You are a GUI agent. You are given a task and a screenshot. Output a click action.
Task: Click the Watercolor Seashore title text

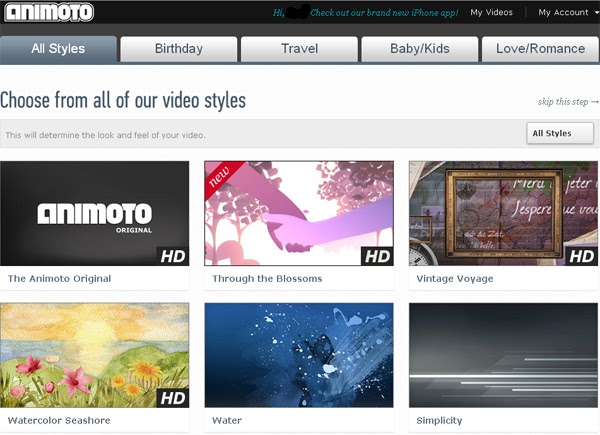point(59,420)
